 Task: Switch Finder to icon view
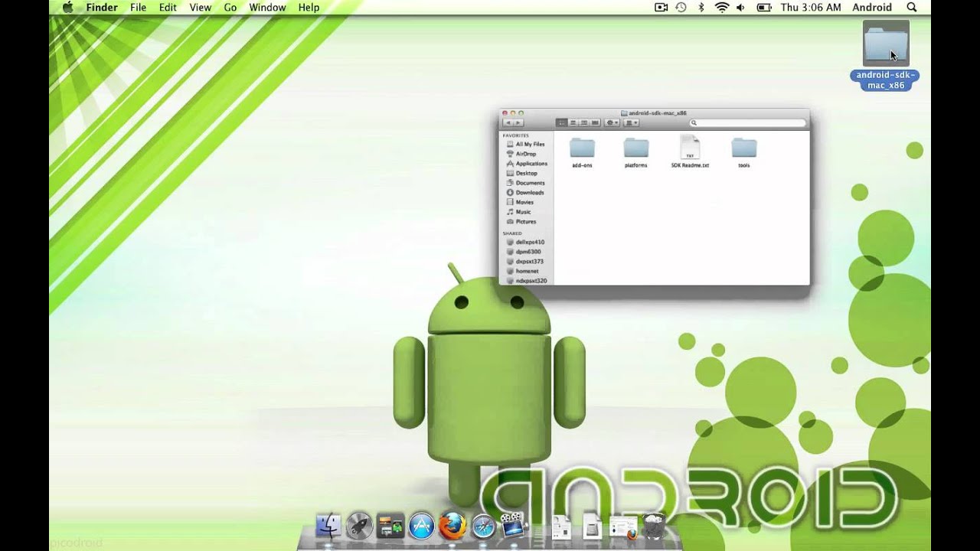pyautogui.click(x=562, y=122)
